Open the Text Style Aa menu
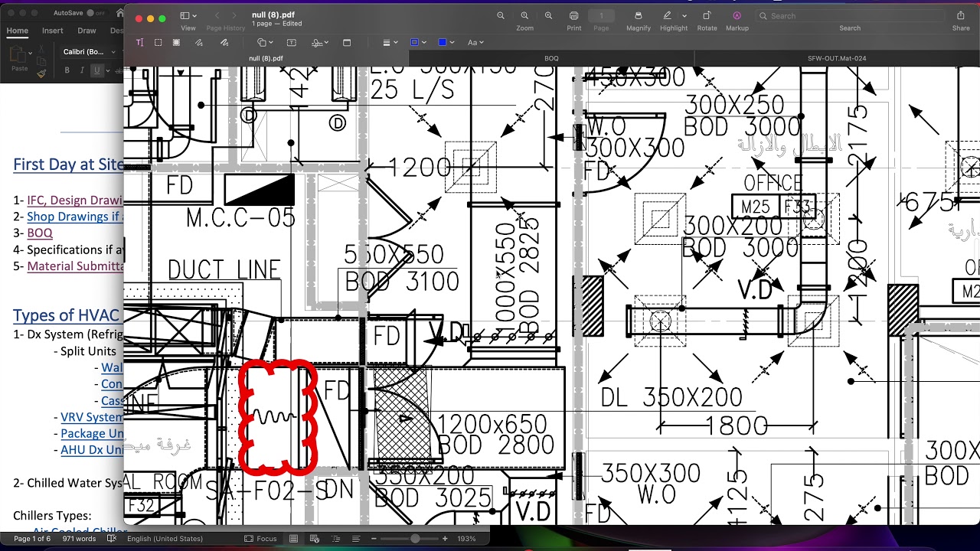Viewport: 980px width, 551px height. pos(475,43)
